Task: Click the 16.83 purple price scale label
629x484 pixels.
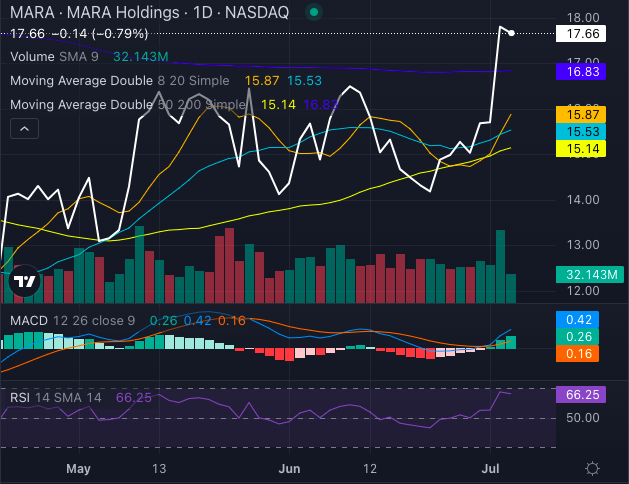Action: tap(581, 72)
